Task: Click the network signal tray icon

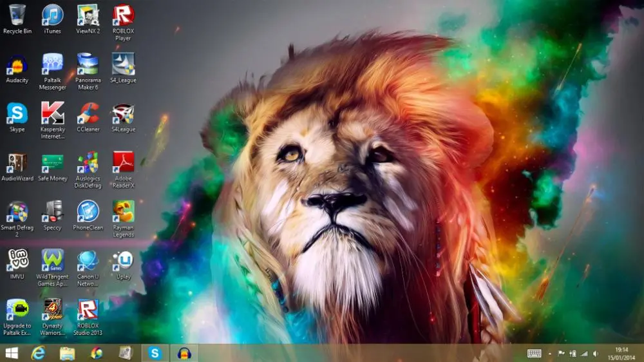Action: coord(584,354)
